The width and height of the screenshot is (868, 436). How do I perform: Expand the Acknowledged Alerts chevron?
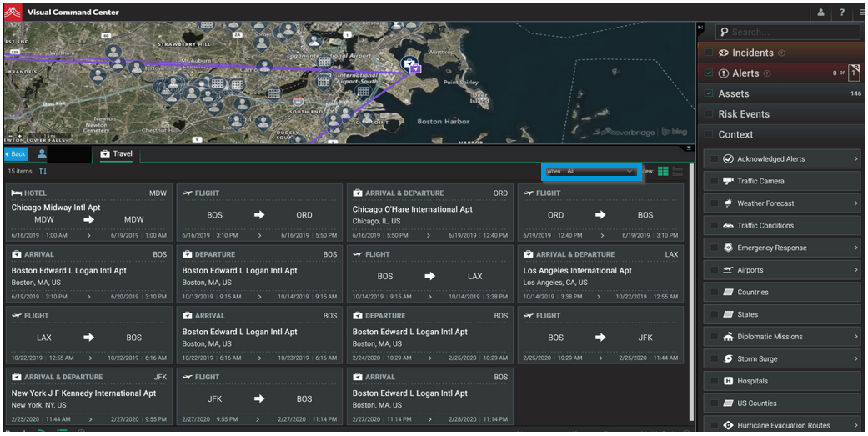coord(855,158)
